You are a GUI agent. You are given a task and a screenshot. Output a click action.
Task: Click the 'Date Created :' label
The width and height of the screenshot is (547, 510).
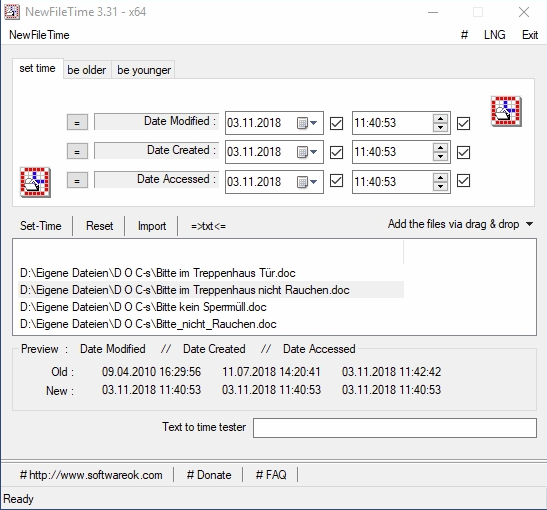point(156,150)
